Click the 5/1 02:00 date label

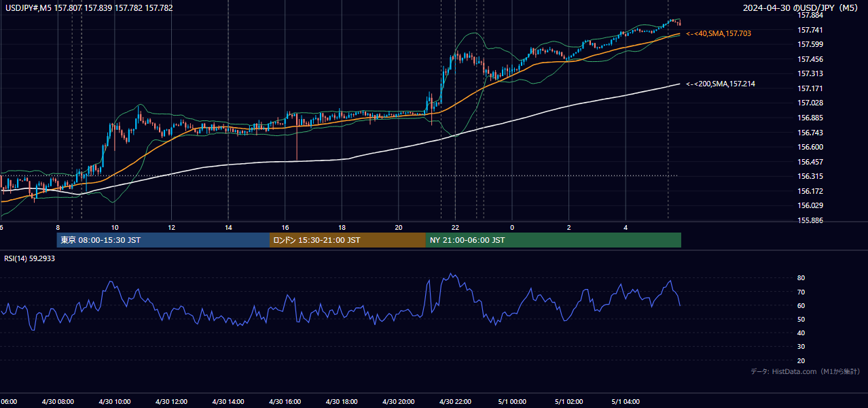pyautogui.click(x=569, y=402)
